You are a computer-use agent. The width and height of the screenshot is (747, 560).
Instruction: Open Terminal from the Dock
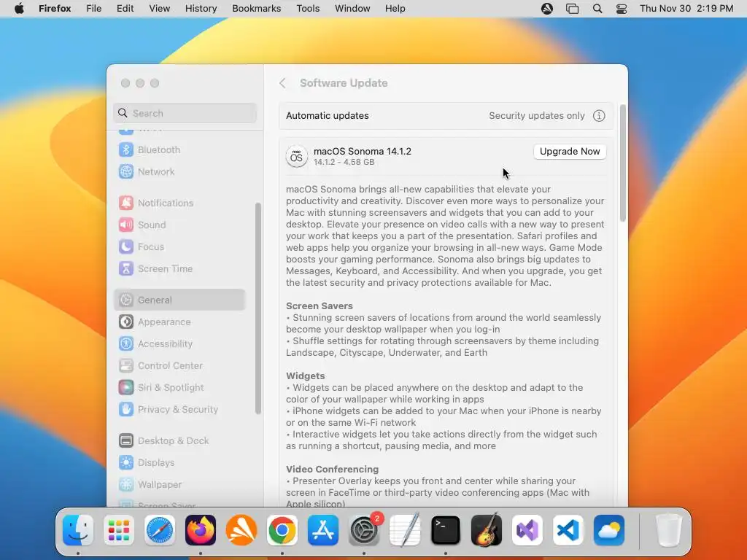coord(446,530)
